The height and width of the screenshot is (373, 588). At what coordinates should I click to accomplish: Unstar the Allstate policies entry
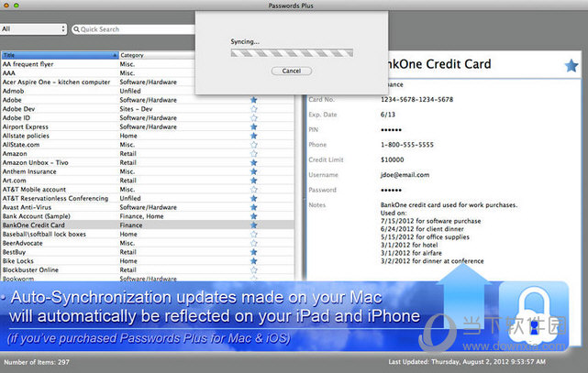click(254, 136)
